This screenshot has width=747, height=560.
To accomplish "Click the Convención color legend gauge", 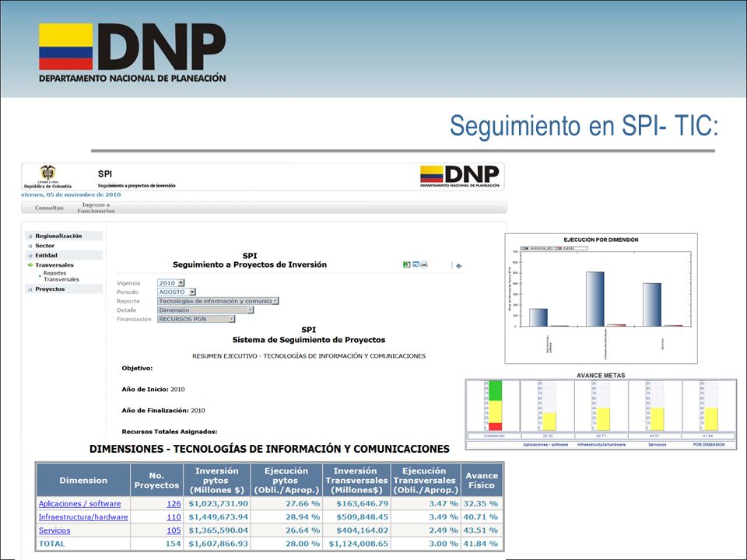I will pos(493,406).
